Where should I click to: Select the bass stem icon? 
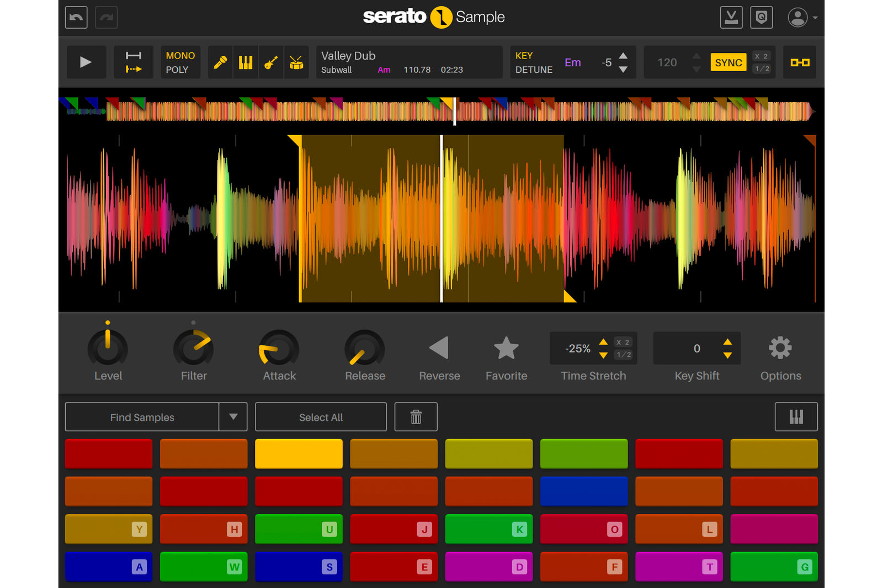[270, 62]
